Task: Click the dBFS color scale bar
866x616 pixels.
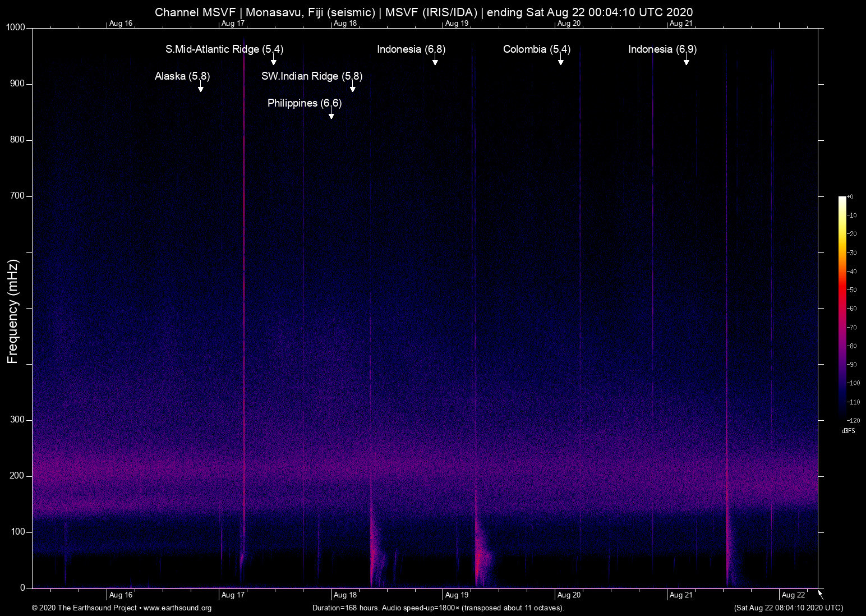Action: click(x=842, y=307)
